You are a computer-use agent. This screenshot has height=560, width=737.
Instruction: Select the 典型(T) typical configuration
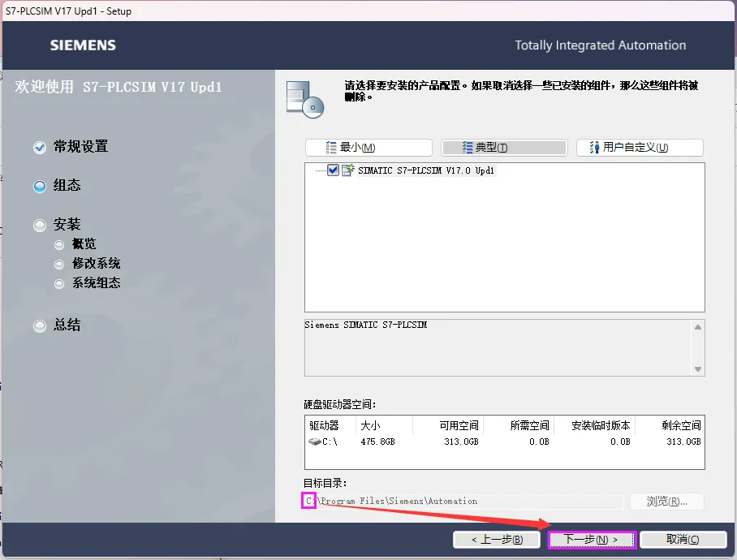click(x=504, y=148)
